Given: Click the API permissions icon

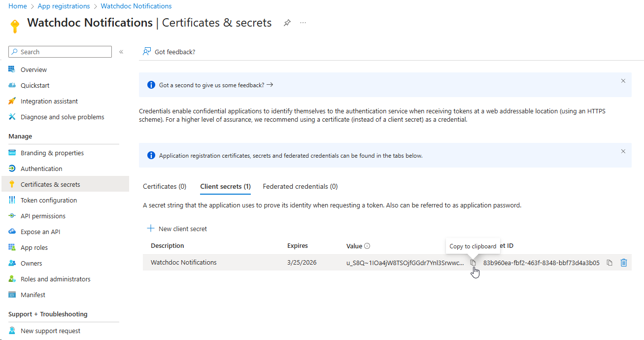Looking at the screenshot, I should [x=12, y=216].
